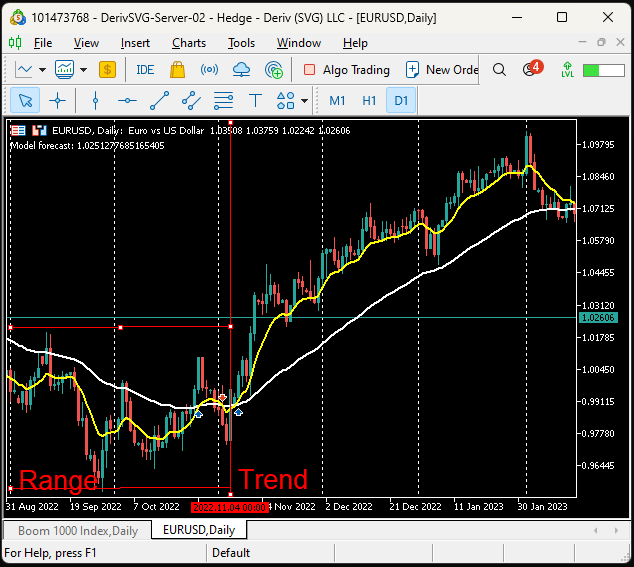Click the MetaTrader app icon in title bar
The image size is (634, 567).
18,17
